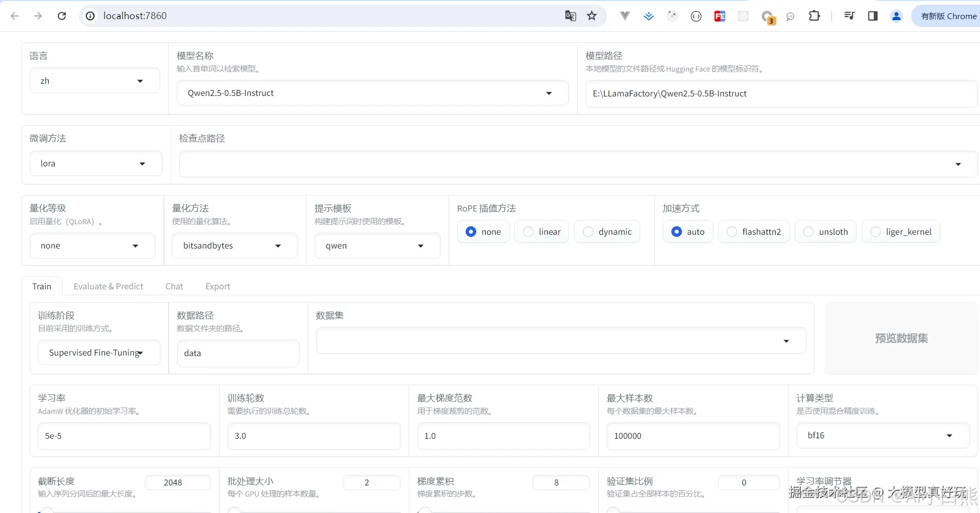Switch to the Chat tab
Screen dimensions: 980x513
click(x=174, y=286)
